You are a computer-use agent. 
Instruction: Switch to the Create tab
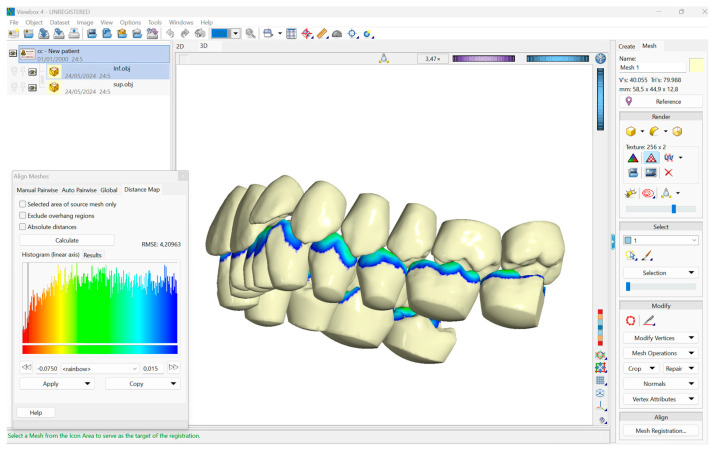(627, 46)
